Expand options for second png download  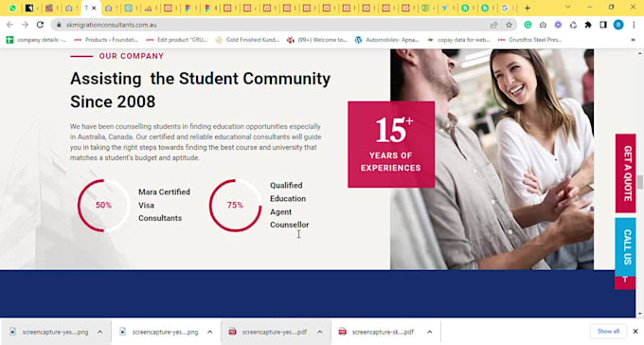[210, 332]
